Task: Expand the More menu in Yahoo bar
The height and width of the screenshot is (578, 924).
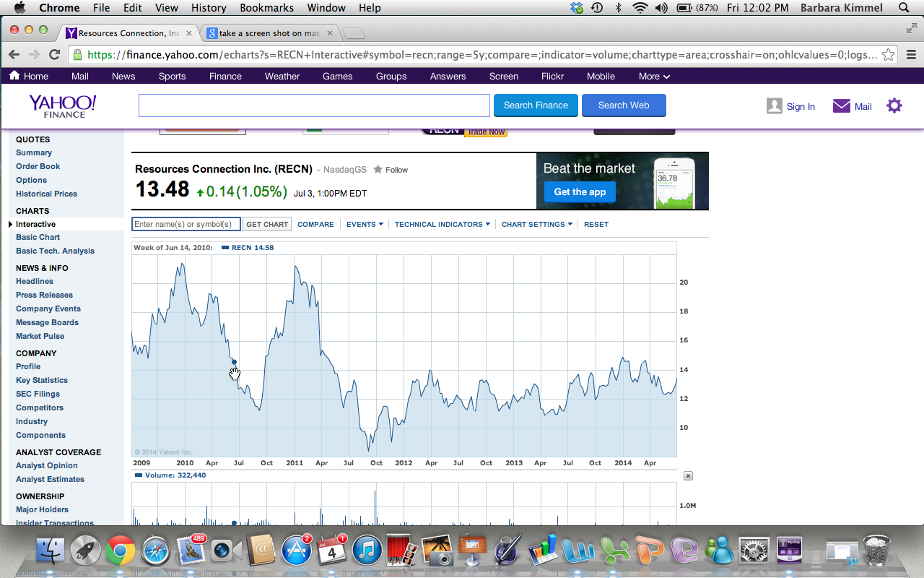Action: [654, 76]
